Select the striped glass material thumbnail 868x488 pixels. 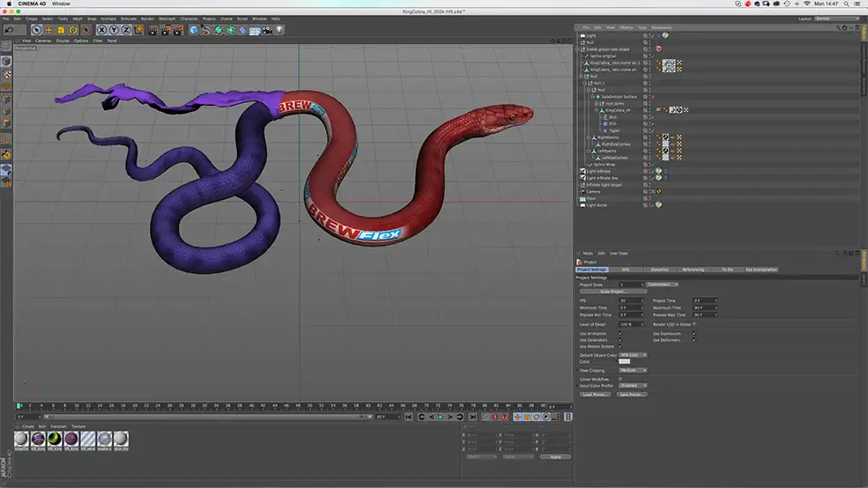[87, 439]
